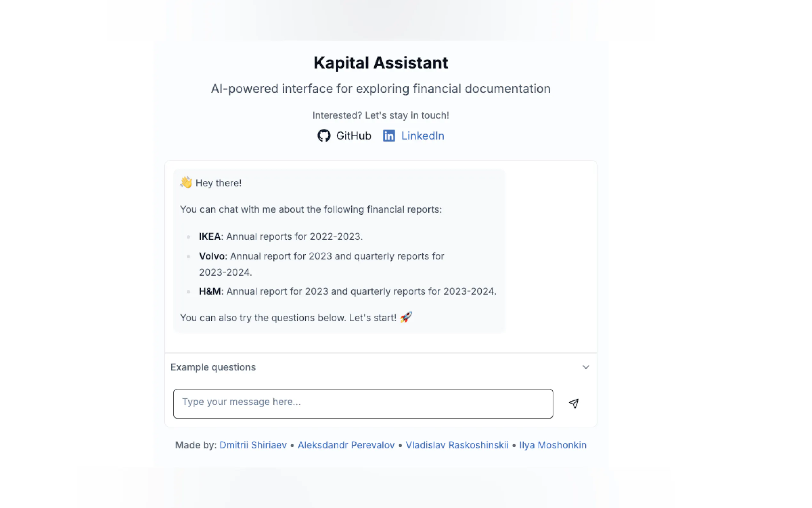Click the 'Interested? Let's stay in touch!' text

point(380,115)
